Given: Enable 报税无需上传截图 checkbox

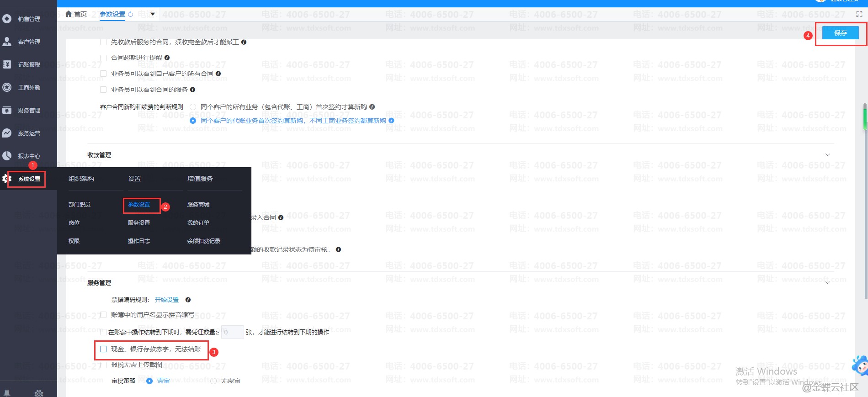Looking at the screenshot, I should pos(103,365).
